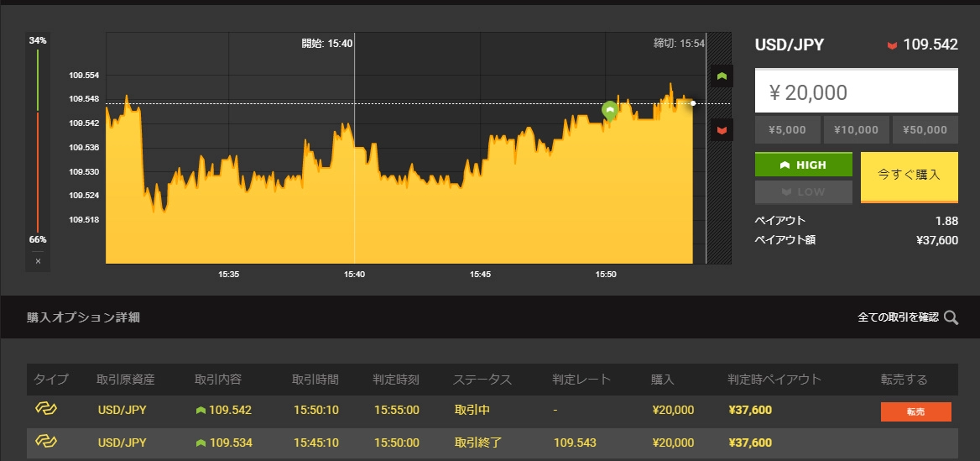Open the 全ての取引を確認 link
The width and height of the screenshot is (980, 461).
(x=898, y=317)
